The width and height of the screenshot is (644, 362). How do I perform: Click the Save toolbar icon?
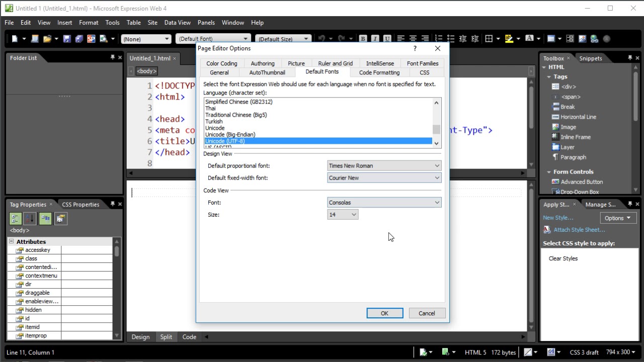point(66,39)
